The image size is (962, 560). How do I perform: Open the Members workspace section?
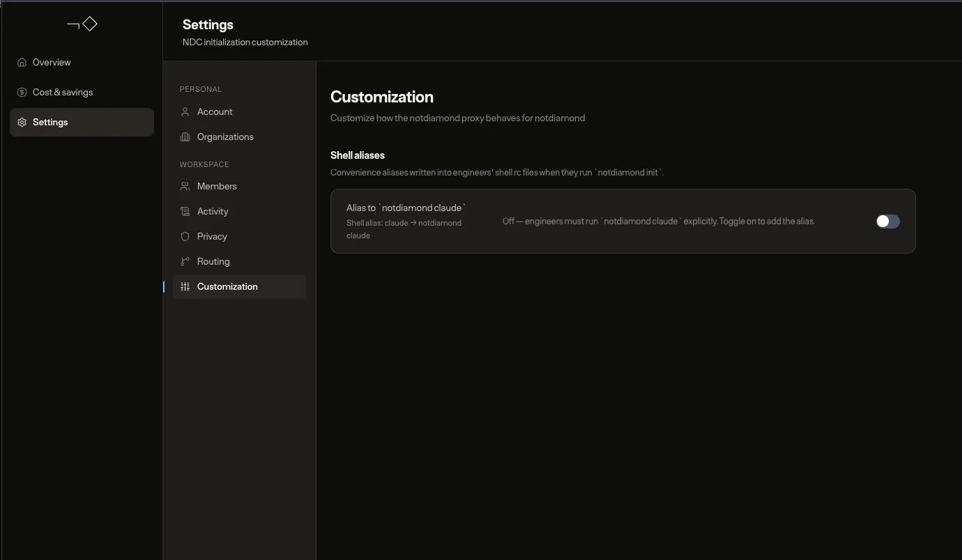(x=239, y=186)
